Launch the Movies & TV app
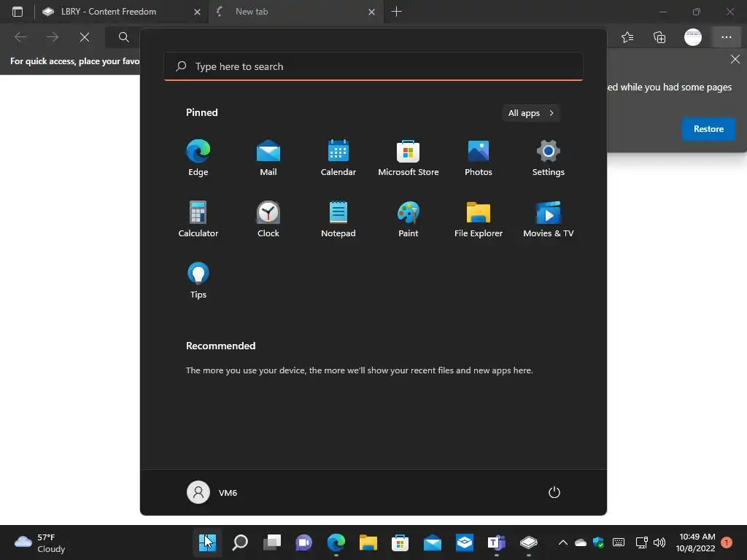The image size is (747, 560). (x=549, y=219)
